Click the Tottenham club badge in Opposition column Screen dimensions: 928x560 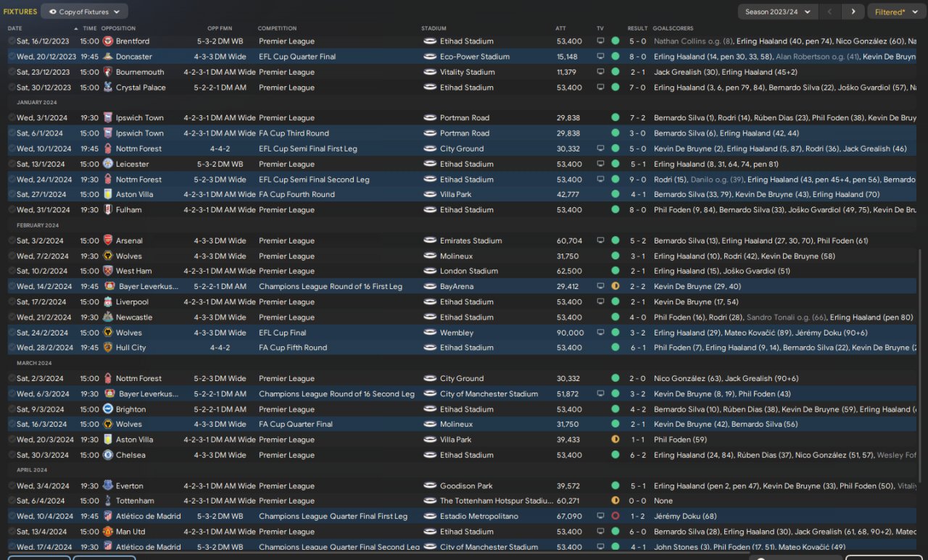(x=108, y=501)
